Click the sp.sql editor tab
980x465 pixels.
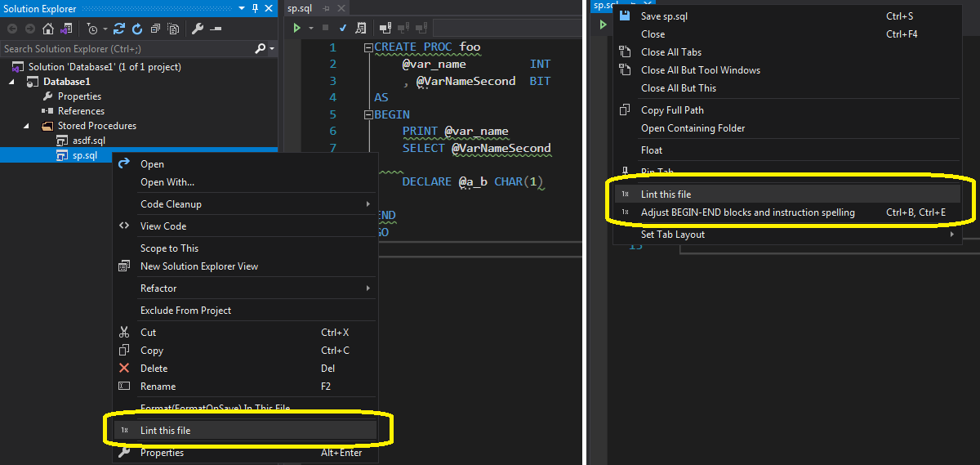[x=300, y=8]
